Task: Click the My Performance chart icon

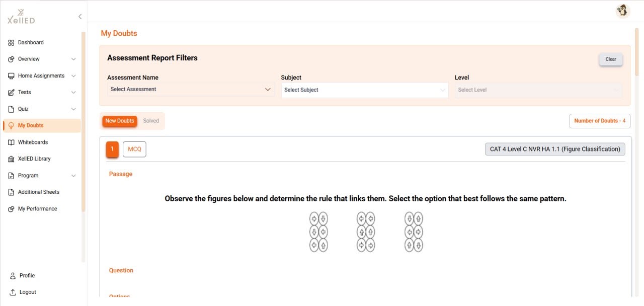Action: pyautogui.click(x=11, y=209)
